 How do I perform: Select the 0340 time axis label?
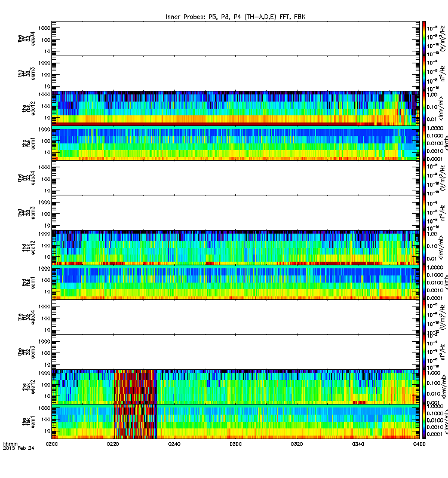coord(358,444)
